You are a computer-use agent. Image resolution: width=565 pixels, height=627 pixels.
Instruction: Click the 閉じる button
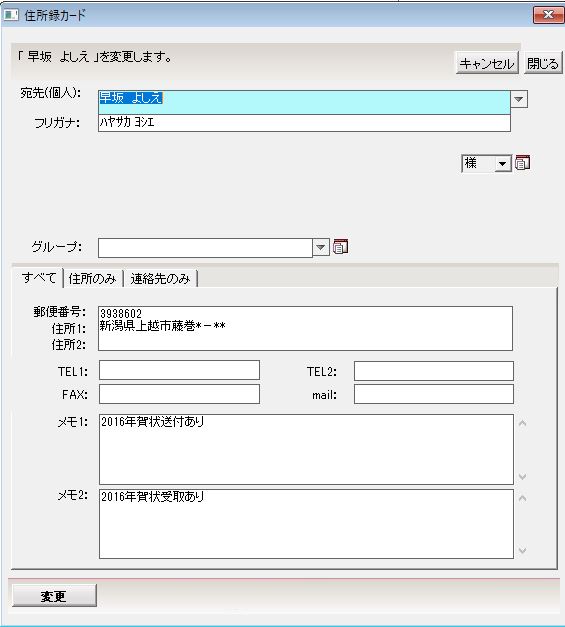point(543,63)
